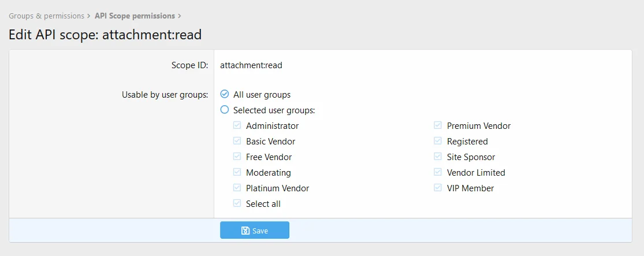This screenshot has height=256, width=644.
Task: Toggle the Basic Vendor checkbox
Action: (x=237, y=142)
